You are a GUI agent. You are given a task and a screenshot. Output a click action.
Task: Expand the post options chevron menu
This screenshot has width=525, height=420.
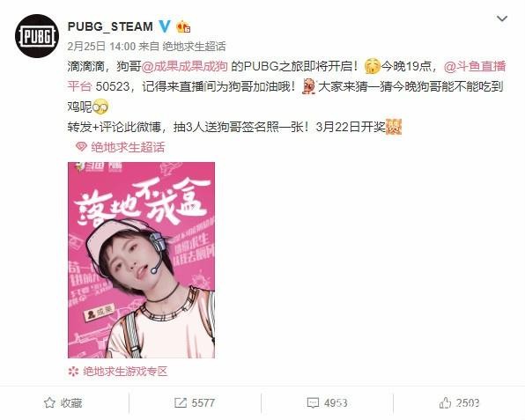[502, 18]
